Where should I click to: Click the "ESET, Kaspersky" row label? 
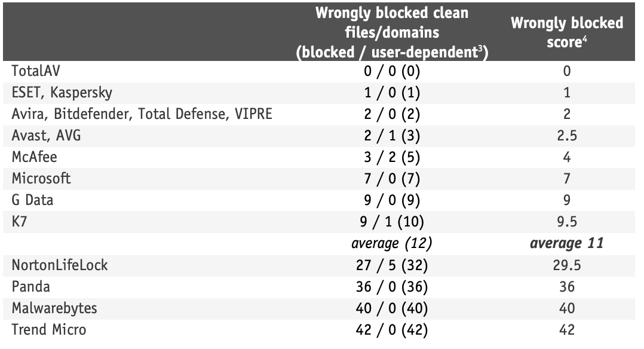click(x=62, y=93)
